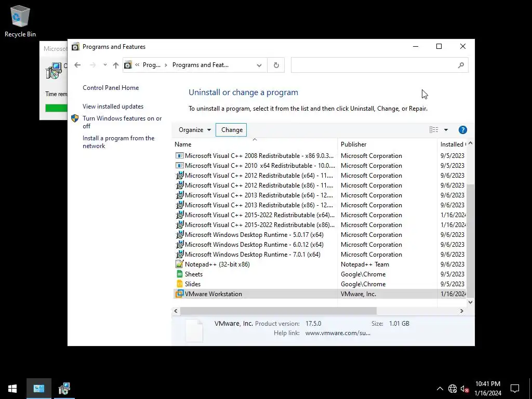
Task: Select Microsoft Windows Desktop Runtime 6.0.12 row
Action: pyautogui.click(x=320, y=245)
